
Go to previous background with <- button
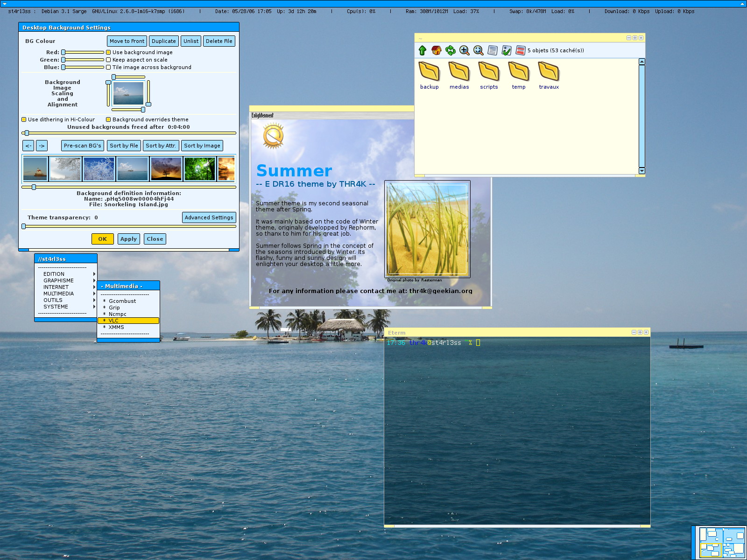tap(28, 146)
